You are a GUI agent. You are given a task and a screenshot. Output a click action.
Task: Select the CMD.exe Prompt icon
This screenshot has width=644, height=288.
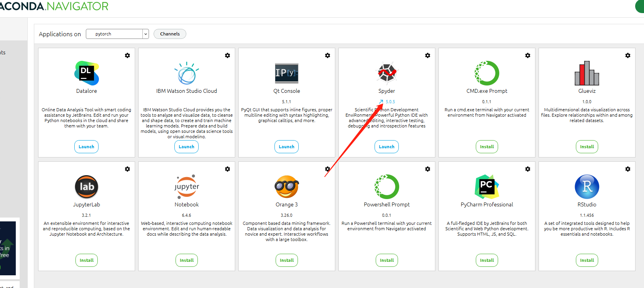(487, 73)
